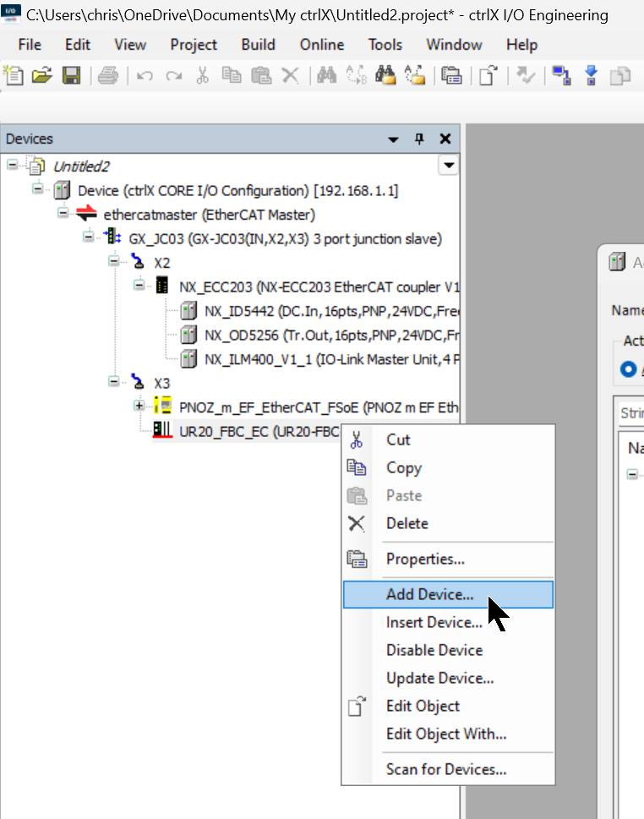Viewport: 644px width, 819px height.
Task: Select the Untitled2 project tree item
Action: coord(81,167)
